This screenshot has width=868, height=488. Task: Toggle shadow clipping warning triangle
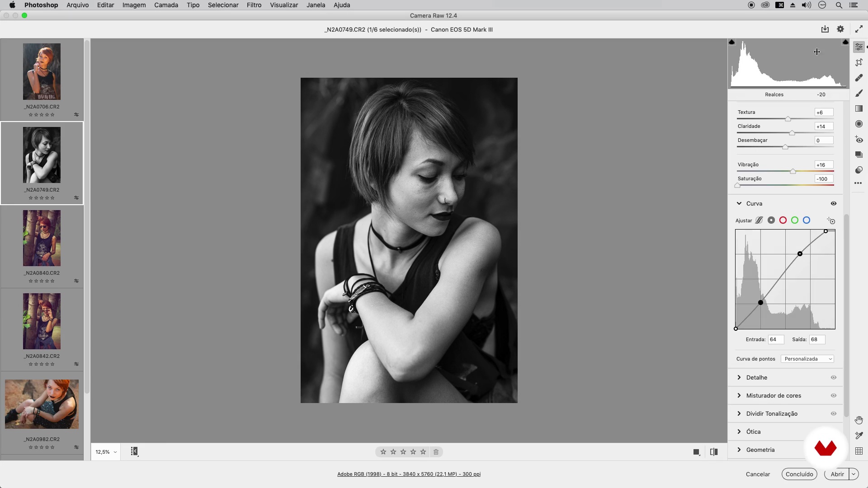(x=732, y=42)
